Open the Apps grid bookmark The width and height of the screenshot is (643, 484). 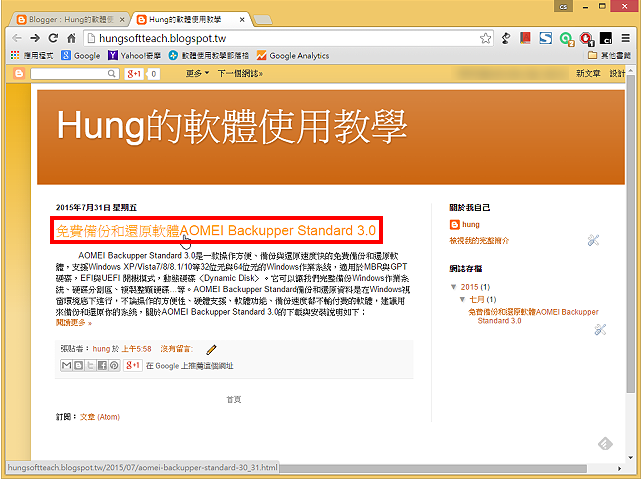click(x=32, y=55)
